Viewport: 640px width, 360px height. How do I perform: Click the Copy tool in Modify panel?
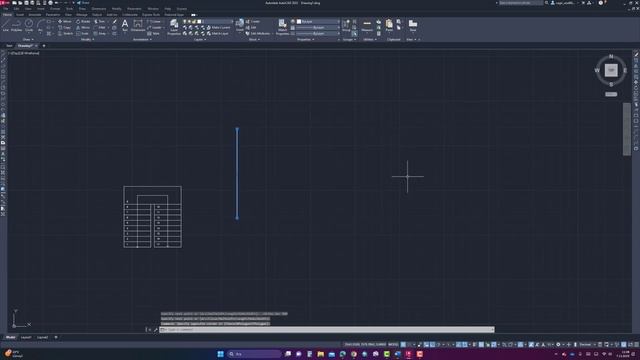65,27
